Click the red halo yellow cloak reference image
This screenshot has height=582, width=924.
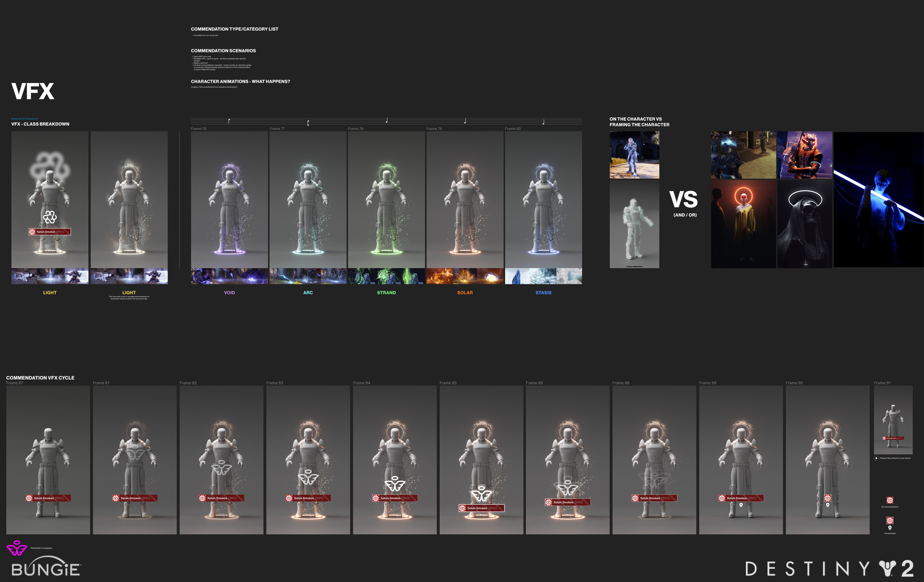[744, 224]
